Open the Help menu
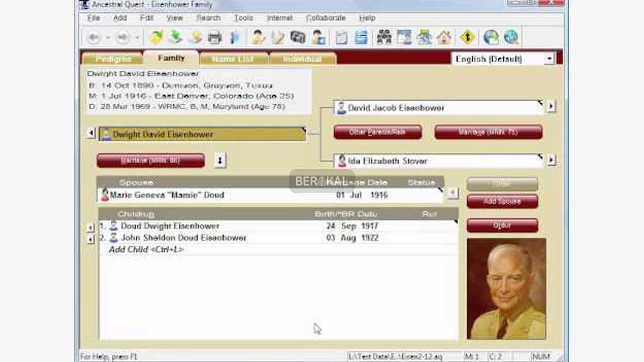Image resolution: width=644 pixels, height=362 pixels. click(367, 18)
